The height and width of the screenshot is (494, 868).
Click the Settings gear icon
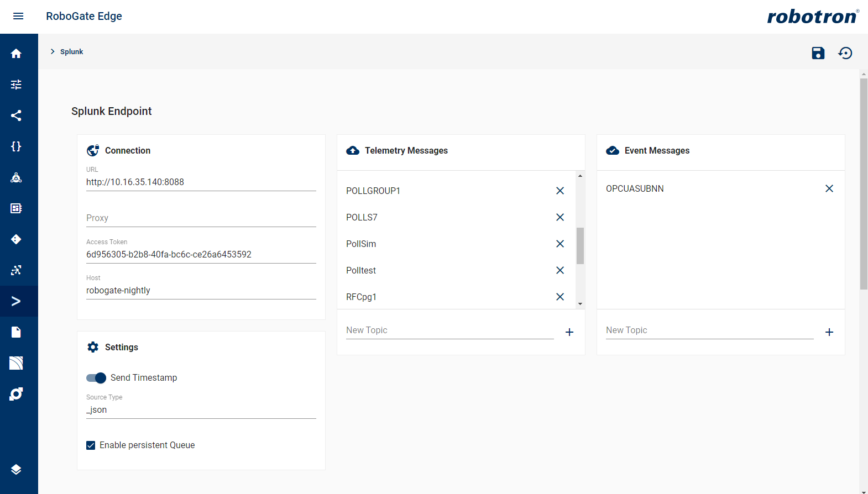pyautogui.click(x=93, y=347)
